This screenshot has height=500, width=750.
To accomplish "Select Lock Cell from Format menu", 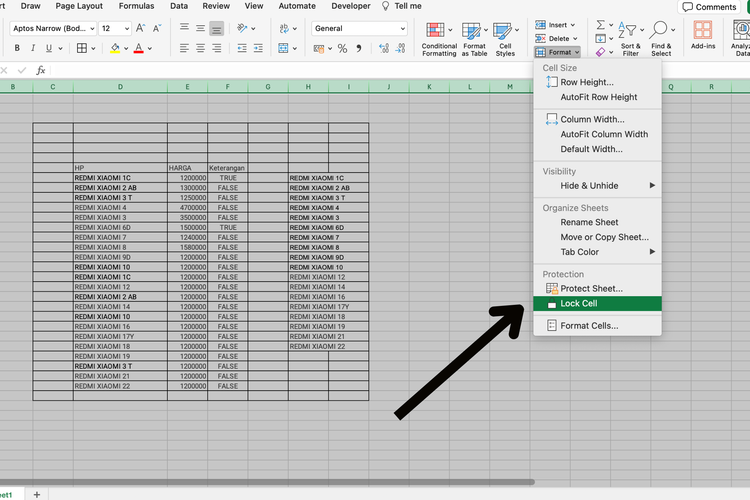I will [597, 303].
